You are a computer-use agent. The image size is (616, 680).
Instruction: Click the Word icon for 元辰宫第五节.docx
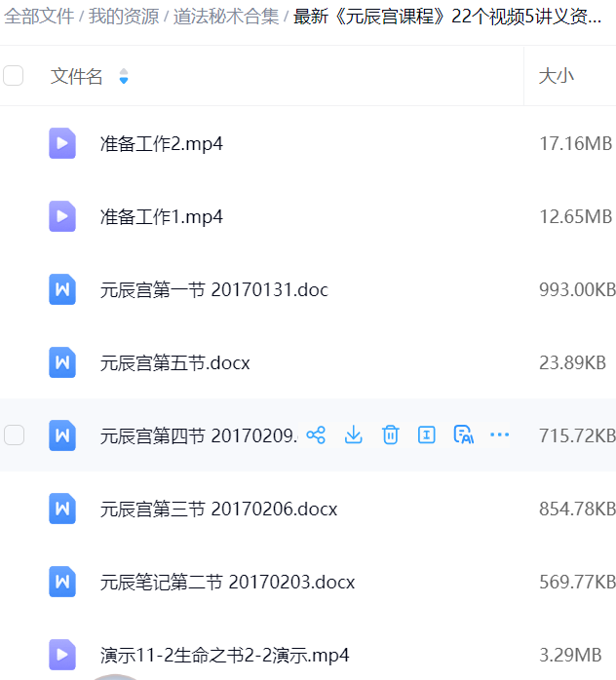pyautogui.click(x=62, y=362)
